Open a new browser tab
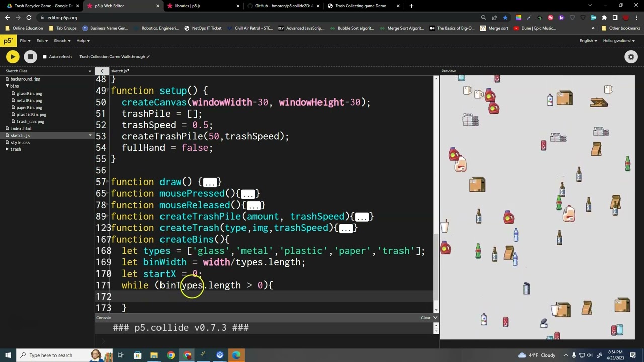The height and width of the screenshot is (362, 644). pos(411,6)
